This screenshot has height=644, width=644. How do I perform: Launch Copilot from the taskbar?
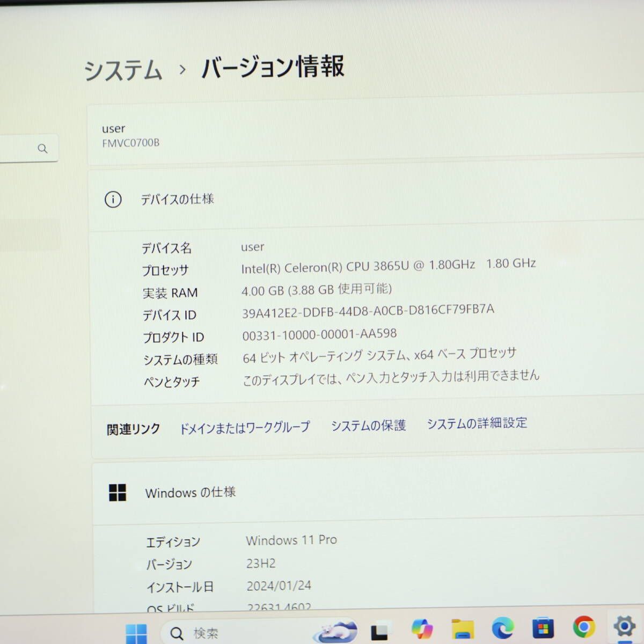[422, 629]
